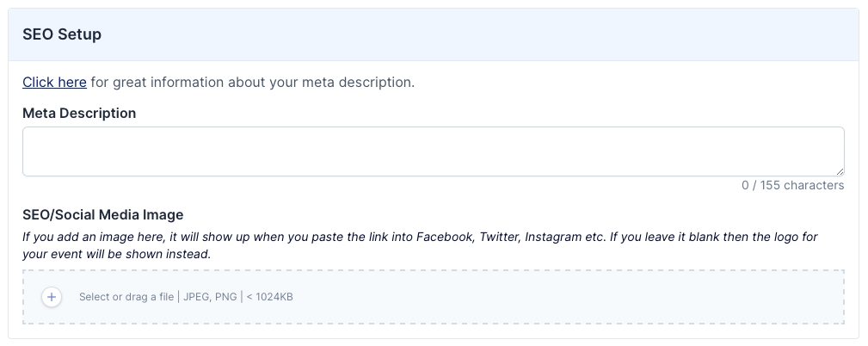
Task: Open the 'Click here' meta description link
Action: tap(54, 83)
